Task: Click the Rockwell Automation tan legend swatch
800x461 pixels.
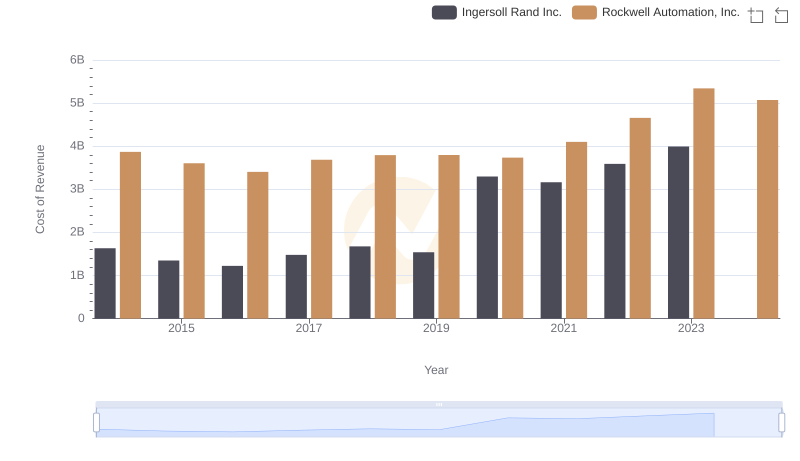Action: pyautogui.click(x=584, y=12)
